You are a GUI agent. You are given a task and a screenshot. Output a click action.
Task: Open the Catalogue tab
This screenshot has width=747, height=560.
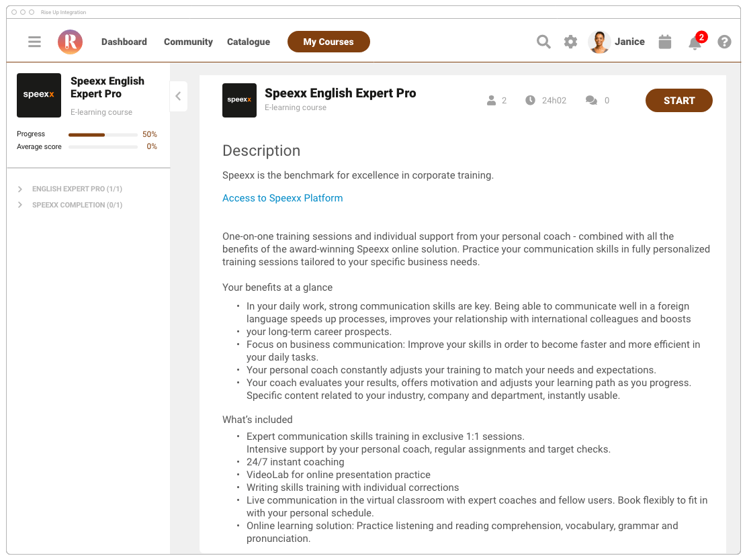point(248,42)
